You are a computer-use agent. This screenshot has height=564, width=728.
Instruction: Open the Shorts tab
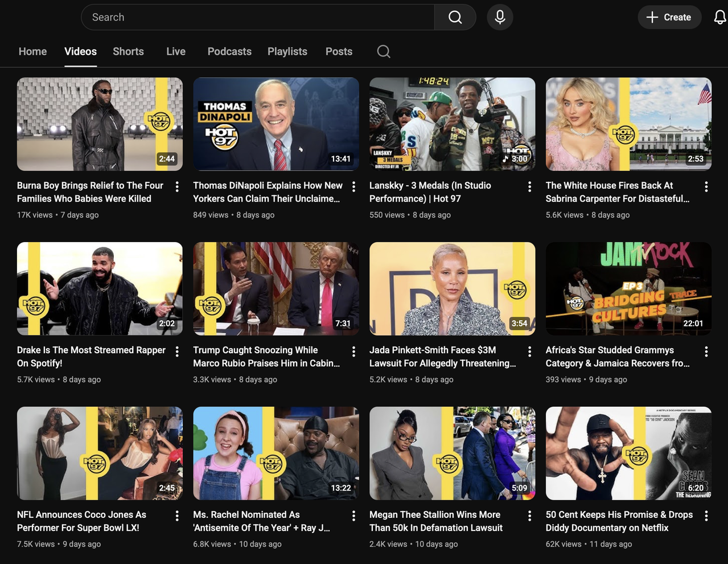pyautogui.click(x=128, y=51)
